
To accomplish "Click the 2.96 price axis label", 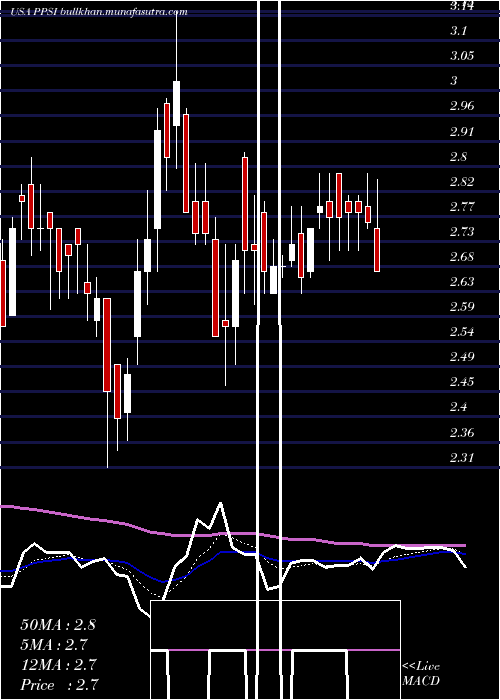I will (462, 106).
